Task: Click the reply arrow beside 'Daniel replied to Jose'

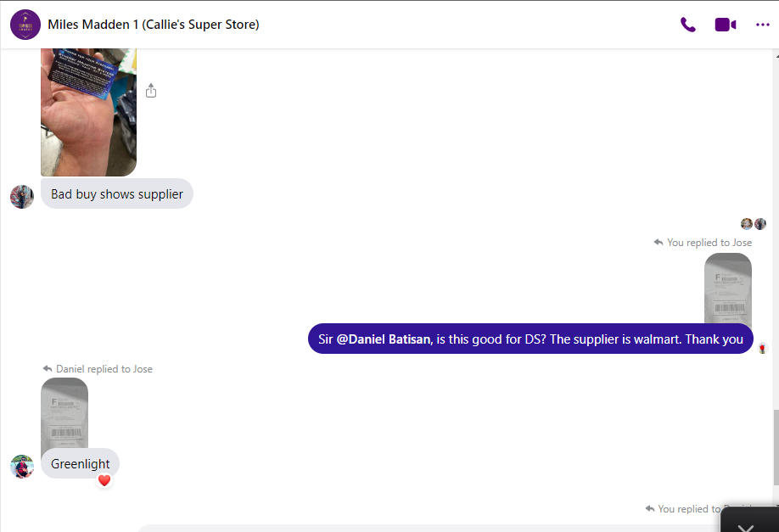Action: [x=48, y=368]
